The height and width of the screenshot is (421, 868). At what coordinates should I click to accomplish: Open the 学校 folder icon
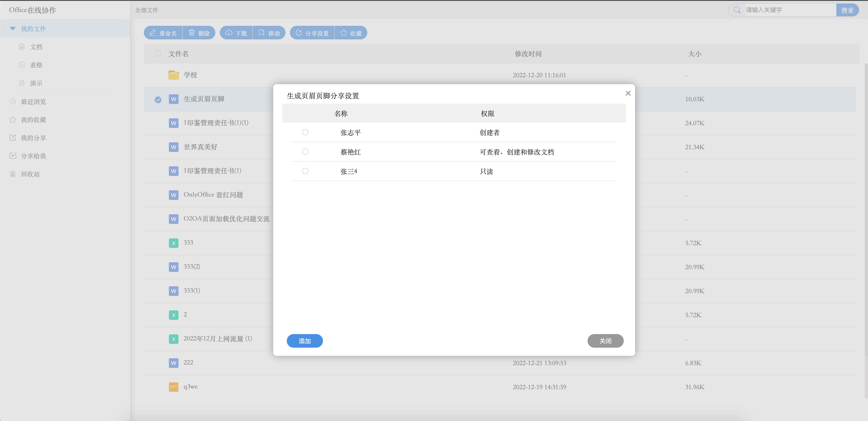(173, 75)
